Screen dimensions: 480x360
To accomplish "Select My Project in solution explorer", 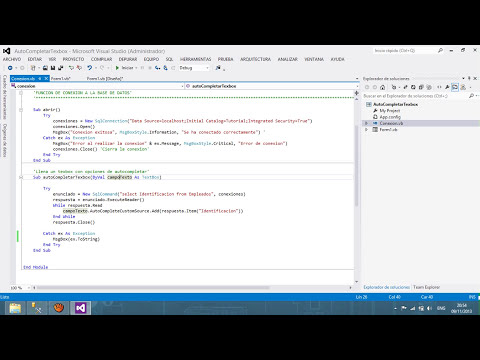I will 390,111.
